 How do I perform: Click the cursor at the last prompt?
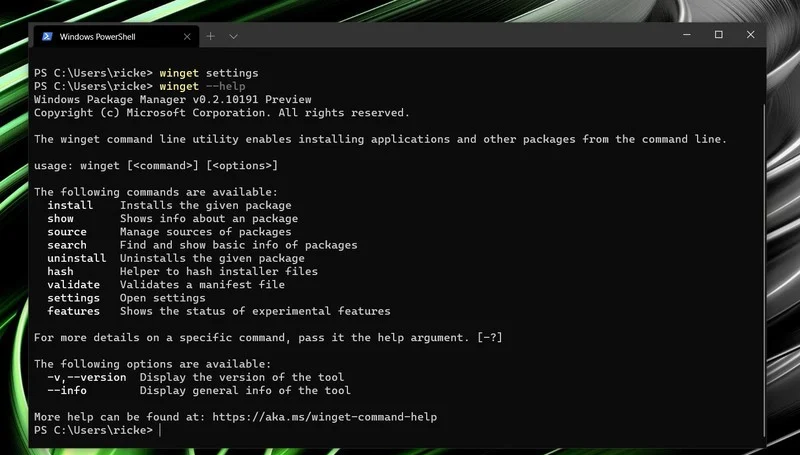160,430
